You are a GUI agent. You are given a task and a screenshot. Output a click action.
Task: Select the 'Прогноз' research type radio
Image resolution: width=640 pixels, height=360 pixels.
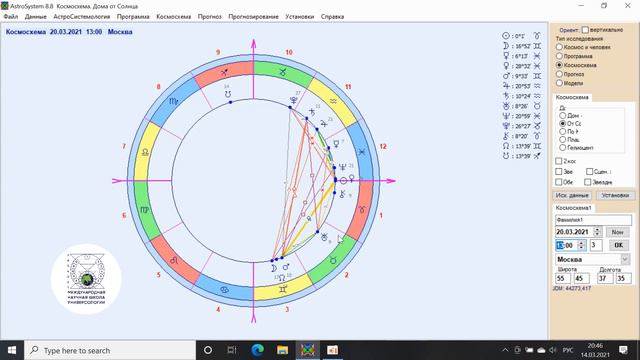pyautogui.click(x=559, y=74)
